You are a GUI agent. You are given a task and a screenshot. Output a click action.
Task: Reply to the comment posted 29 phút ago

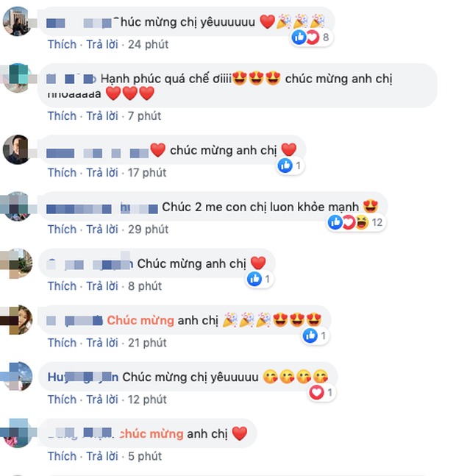tap(102, 230)
